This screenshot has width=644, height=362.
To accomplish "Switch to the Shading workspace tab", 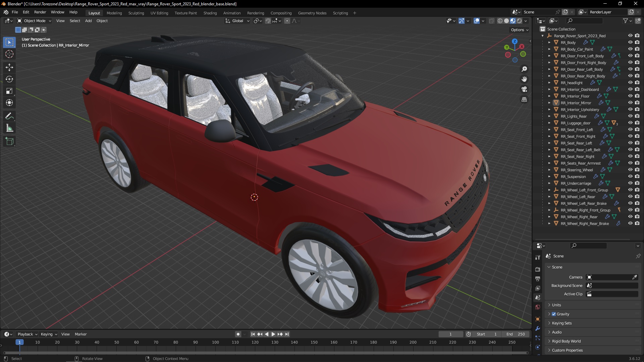I will point(210,13).
